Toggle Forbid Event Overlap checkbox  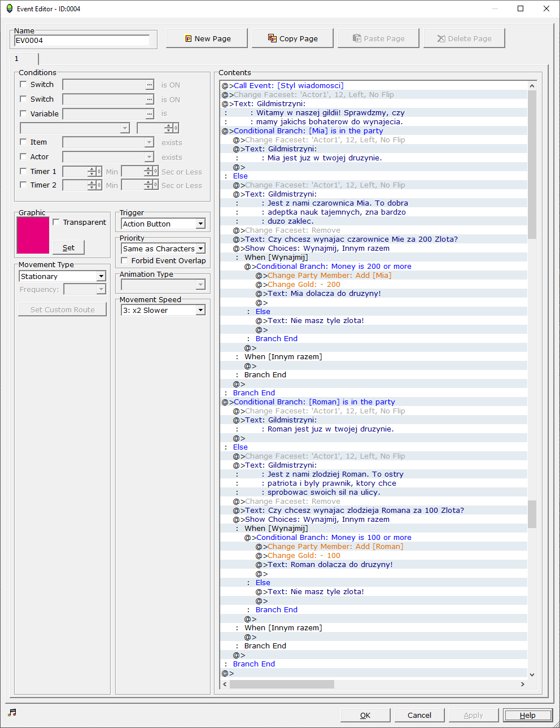[124, 260]
